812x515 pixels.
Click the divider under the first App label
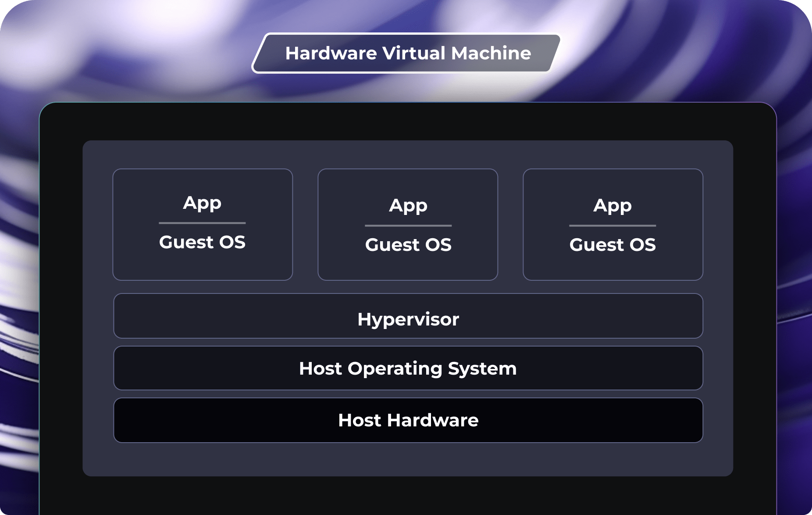[x=203, y=222]
